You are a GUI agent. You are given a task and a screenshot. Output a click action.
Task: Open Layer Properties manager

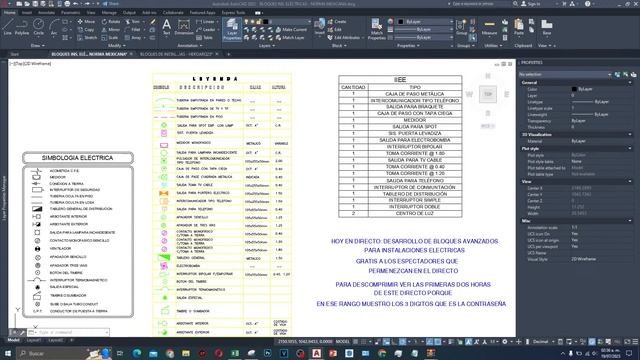pyautogui.click(x=232, y=29)
